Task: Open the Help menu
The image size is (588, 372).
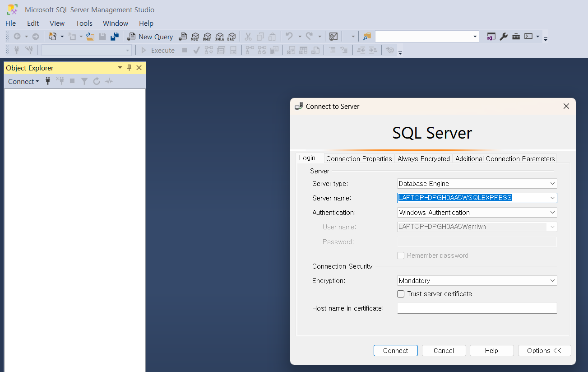Action: 146,23
